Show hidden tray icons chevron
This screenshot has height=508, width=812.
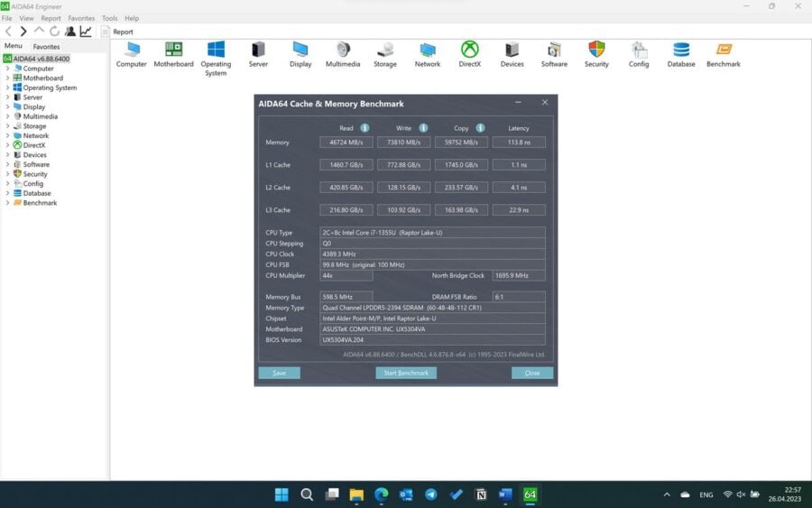coord(667,494)
